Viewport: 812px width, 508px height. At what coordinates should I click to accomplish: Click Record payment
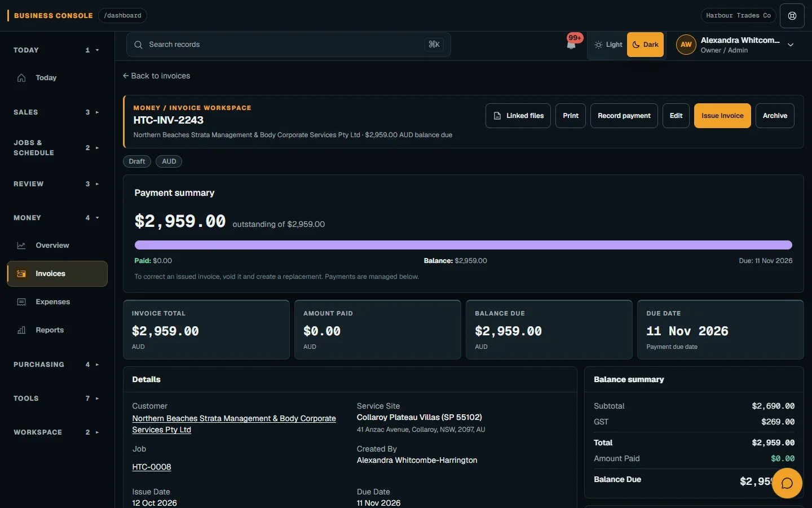pyautogui.click(x=624, y=116)
